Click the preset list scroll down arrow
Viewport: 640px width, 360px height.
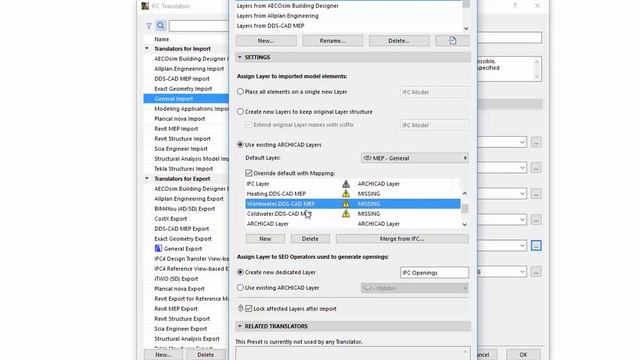tap(466, 29)
